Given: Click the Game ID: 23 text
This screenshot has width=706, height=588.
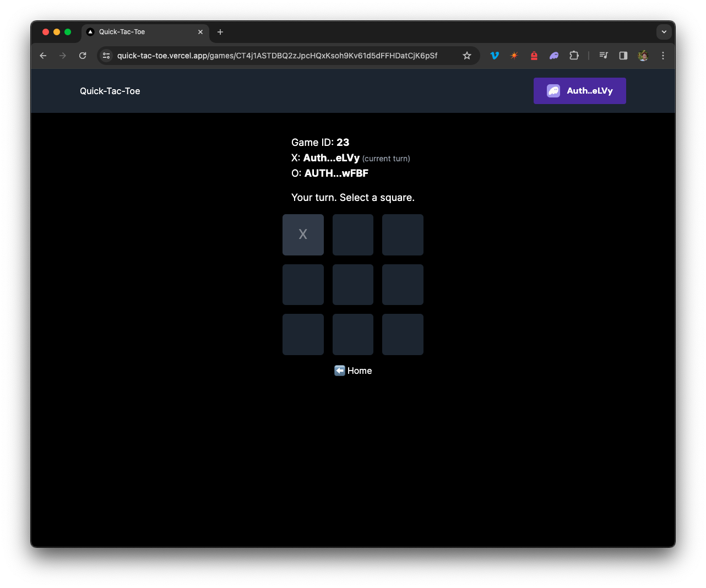Looking at the screenshot, I should tap(321, 142).
